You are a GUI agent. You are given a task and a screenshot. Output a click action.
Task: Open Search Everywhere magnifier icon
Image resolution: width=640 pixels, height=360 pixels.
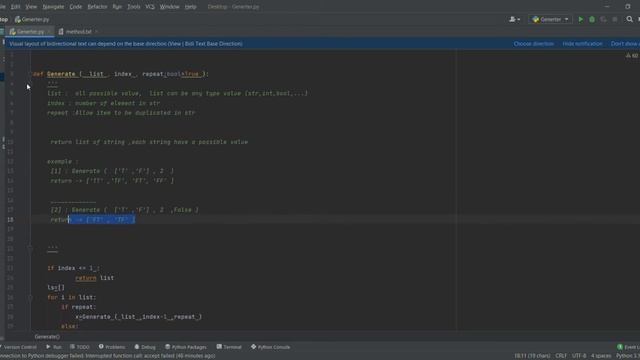pos(629,19)
